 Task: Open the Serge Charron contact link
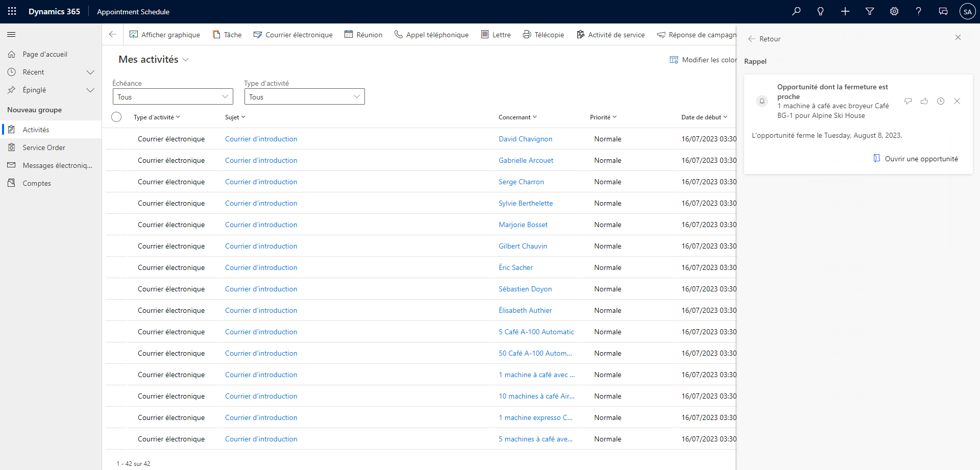pyautogui.click(x=521, y=182)
